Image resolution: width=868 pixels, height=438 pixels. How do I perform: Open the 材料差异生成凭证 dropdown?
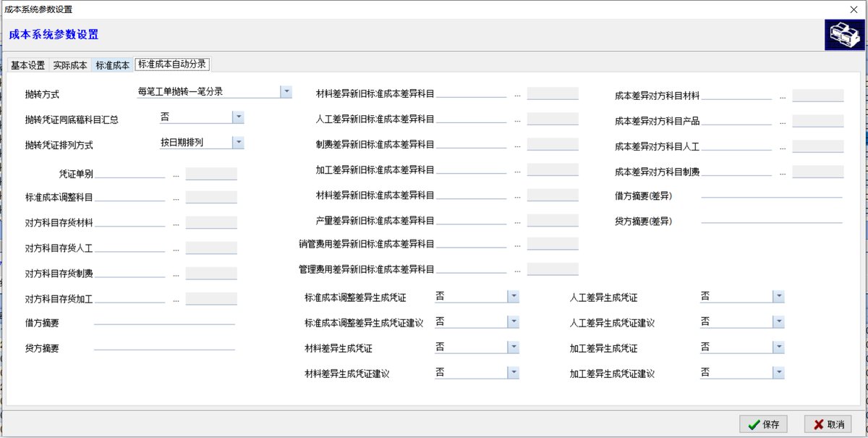pyautogui.click(x=513, y=348)
